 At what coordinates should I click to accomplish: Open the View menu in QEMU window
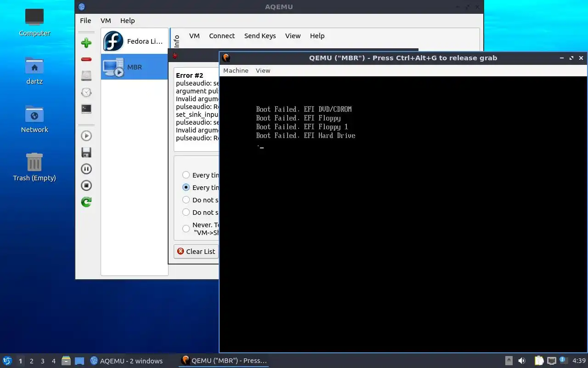pyautogui.click(x=263, y=70)
